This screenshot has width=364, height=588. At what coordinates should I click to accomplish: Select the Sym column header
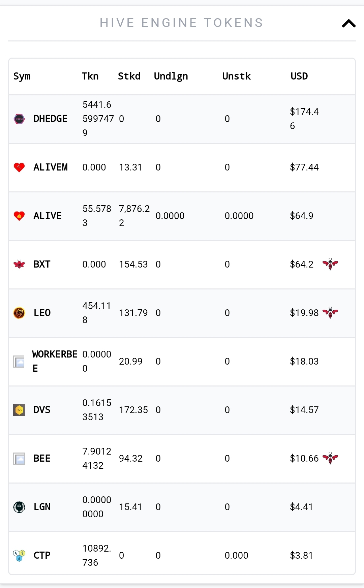[x=22, y=76]
